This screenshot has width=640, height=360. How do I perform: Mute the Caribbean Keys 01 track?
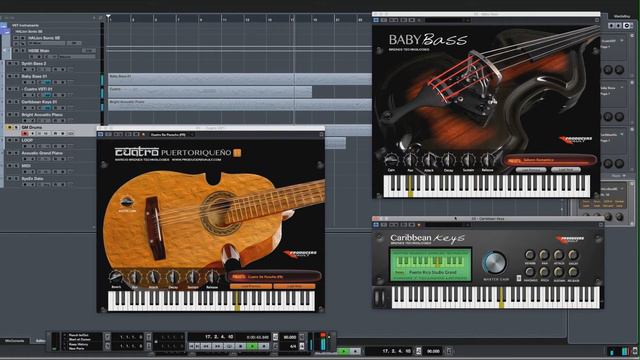9,102
